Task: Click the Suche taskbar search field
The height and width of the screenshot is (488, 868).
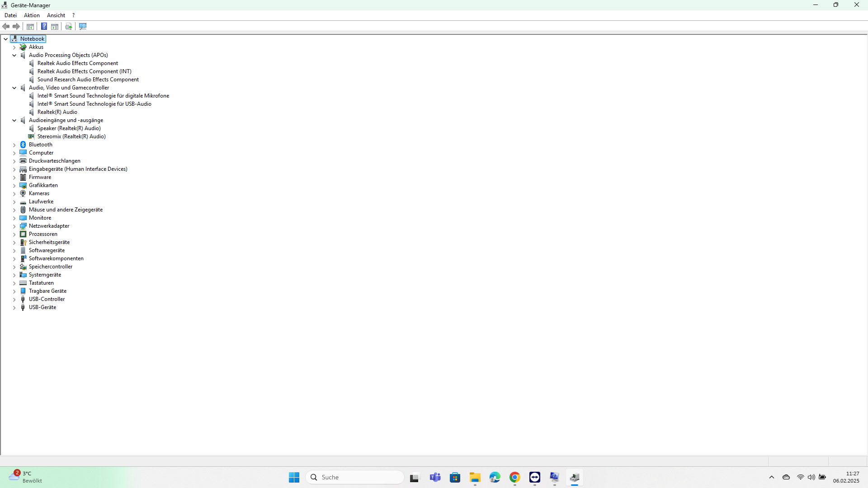Action: (x=355, y=477)
